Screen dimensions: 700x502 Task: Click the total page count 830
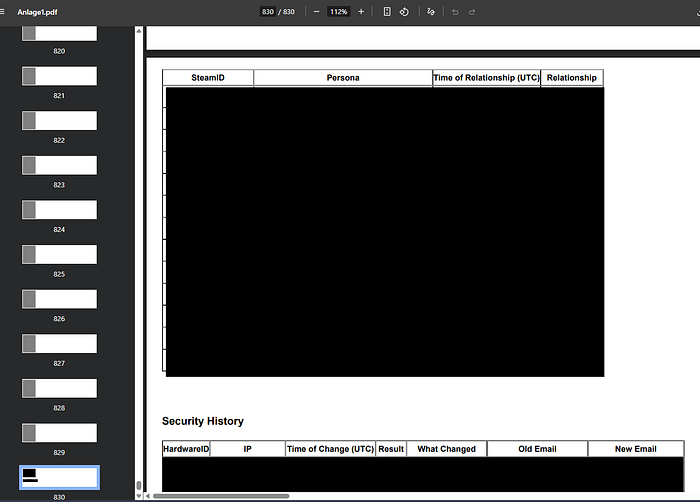(289, 12)
